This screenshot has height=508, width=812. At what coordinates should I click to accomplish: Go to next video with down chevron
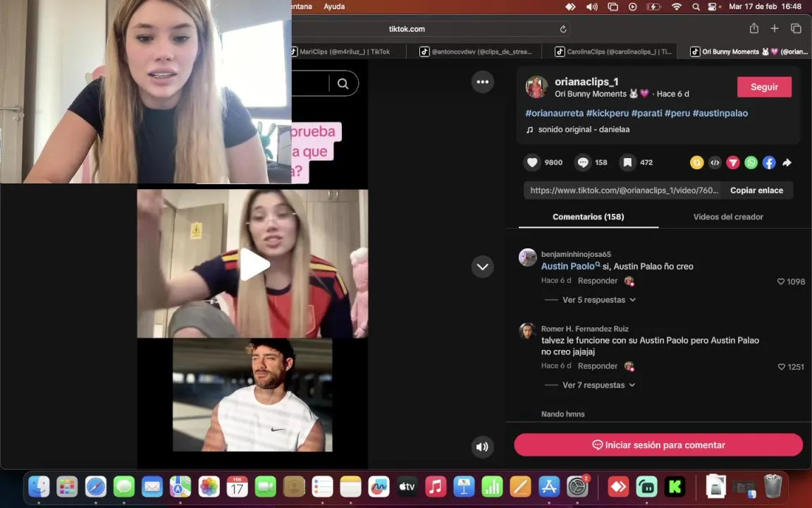tap(482, 267)
